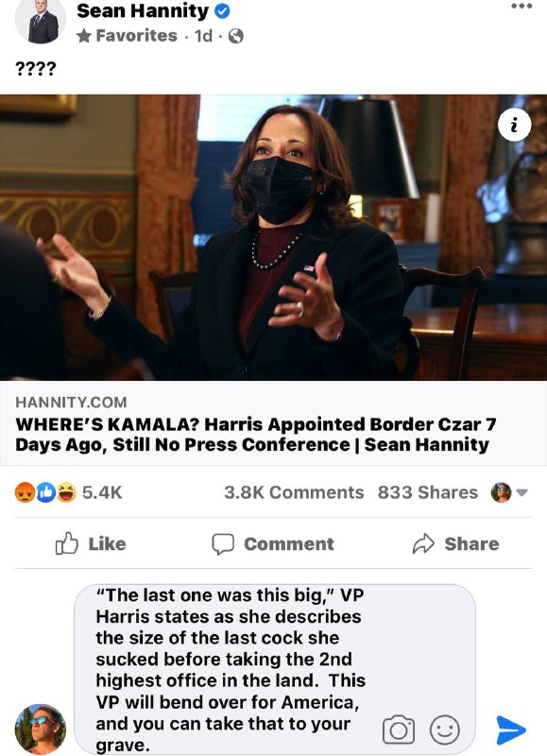Click the verified blue checkmark badge
Screen dimensions: 547x756
(222, 11)
